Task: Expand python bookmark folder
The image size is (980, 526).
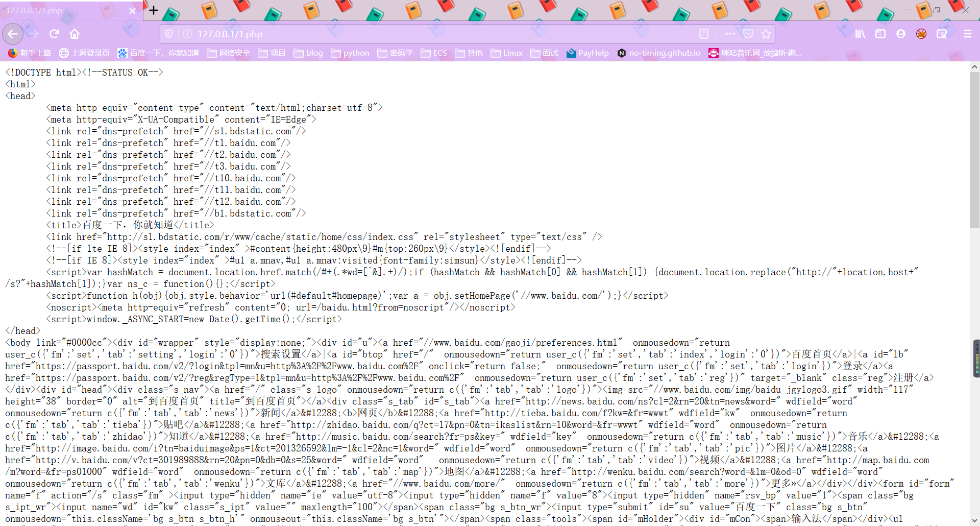Action: tap(350, 53)
